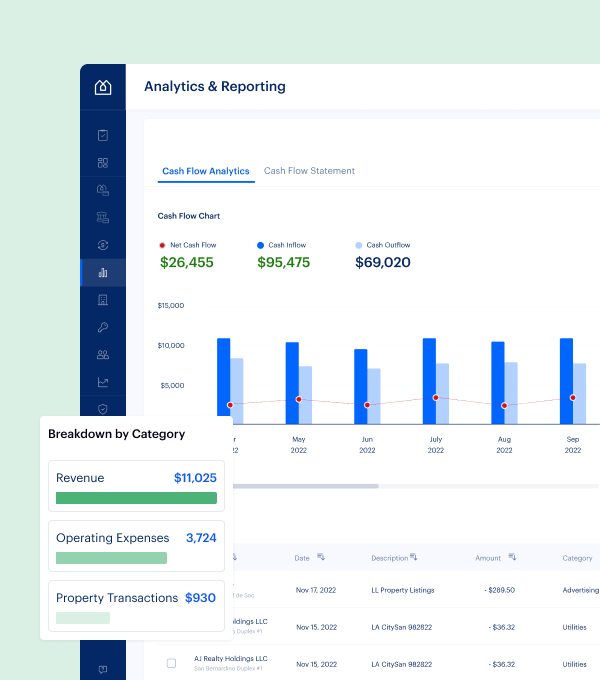Click the Category column header
Image resolution: width=600 pixels, height=680 pixels.
(577, 558)
